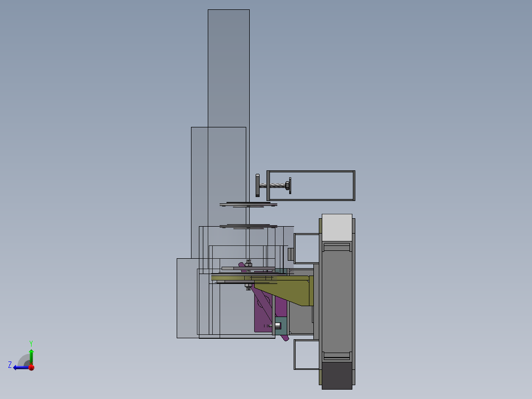Select the large gray track body
The height and width of the screenshot is (399, 532).
tap(337, 302)
